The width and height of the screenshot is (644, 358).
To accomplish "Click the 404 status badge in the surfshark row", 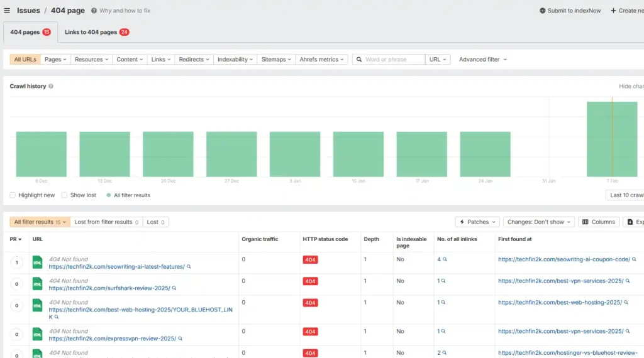I will pos(310,281).
